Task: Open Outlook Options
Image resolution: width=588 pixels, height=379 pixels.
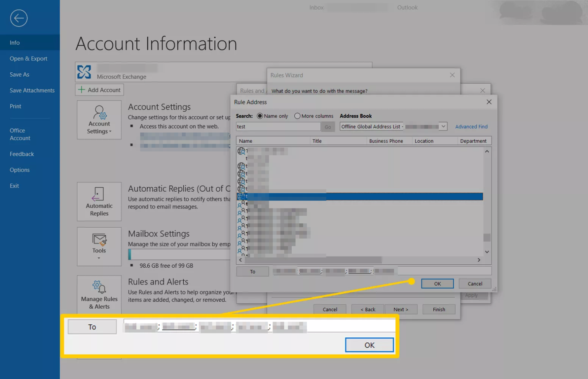Action: (20, 170)
